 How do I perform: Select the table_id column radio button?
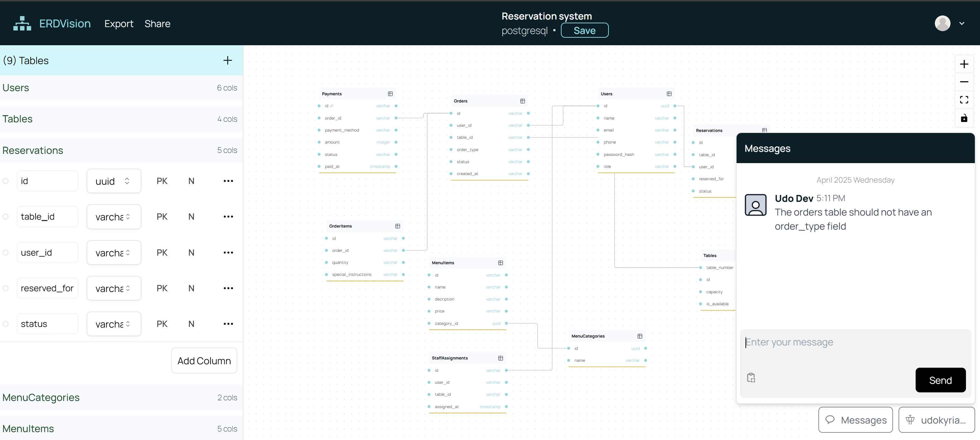(x=6, y=217)
